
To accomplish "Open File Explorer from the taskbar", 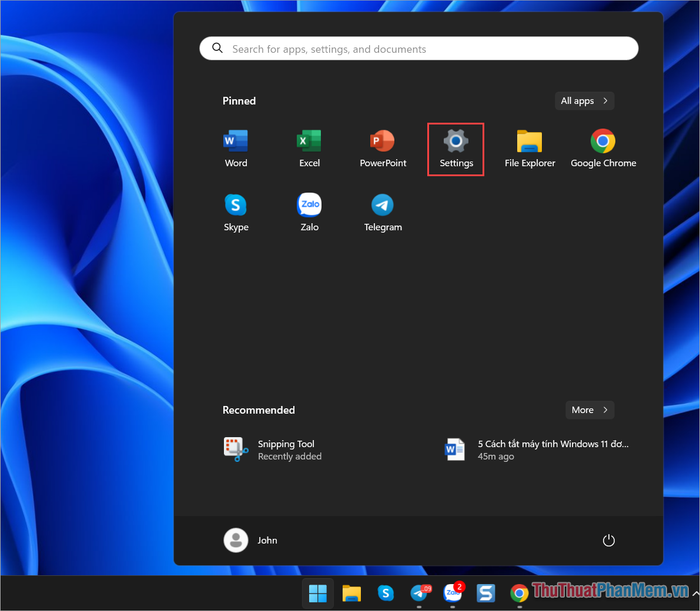I will point(352,593).
